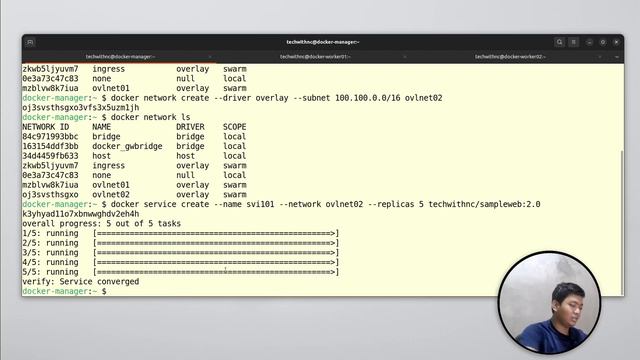This screenshot has height=360, width=640.
Task: Click the presenter webcam overlay
Action: (x=549, y=302)
